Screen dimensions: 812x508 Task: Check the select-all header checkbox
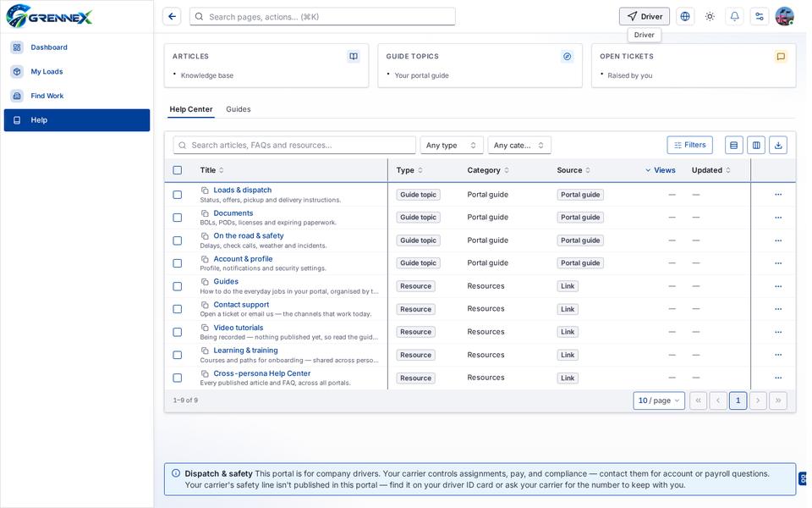(177, 170)
